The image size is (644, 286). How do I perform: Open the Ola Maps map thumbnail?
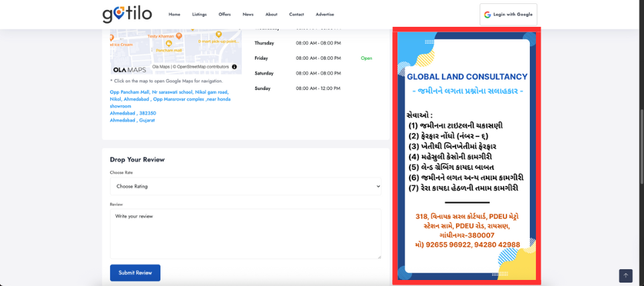pyautogui.click(x=176, y=51)
